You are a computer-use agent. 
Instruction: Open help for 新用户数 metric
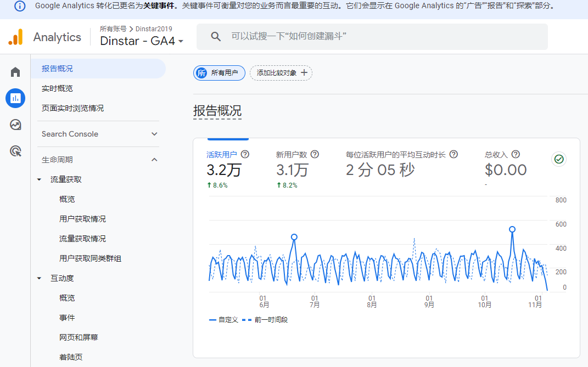click(315, 154)
